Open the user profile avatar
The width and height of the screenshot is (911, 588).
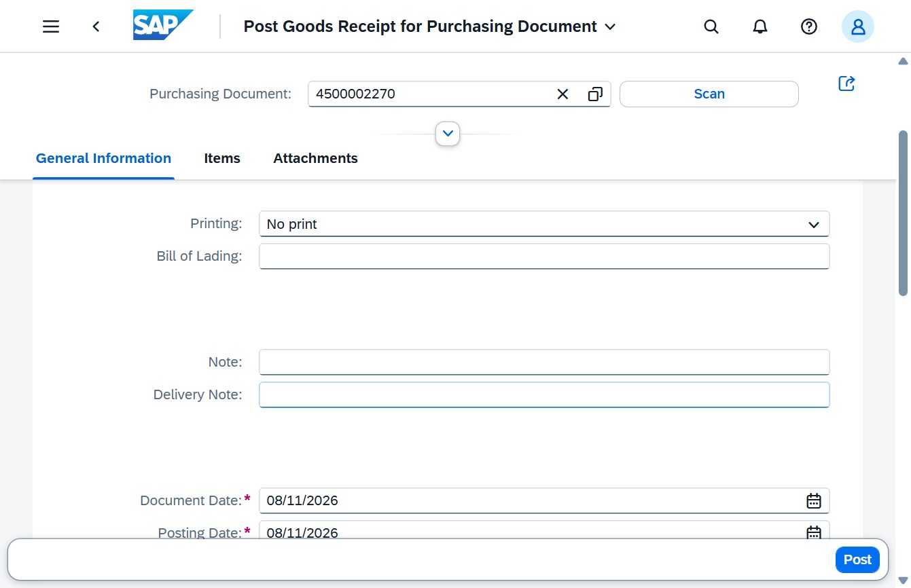pyautogui.click(x=858, y=26)
